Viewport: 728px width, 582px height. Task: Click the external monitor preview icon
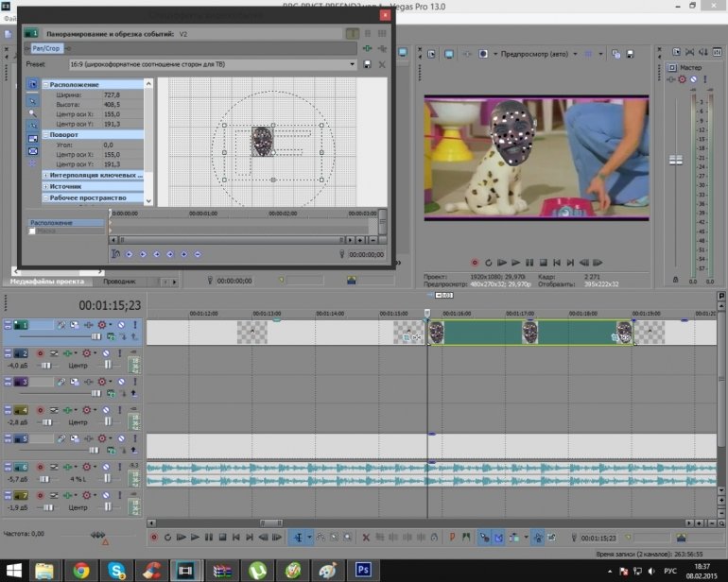[x=448, y=54]
